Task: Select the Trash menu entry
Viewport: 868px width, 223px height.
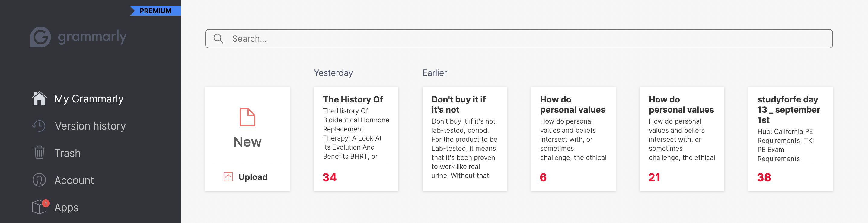Action: tap(67, 153)
